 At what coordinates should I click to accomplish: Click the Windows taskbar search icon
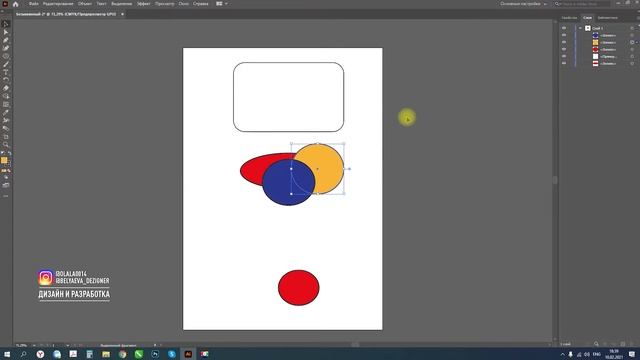23,354
